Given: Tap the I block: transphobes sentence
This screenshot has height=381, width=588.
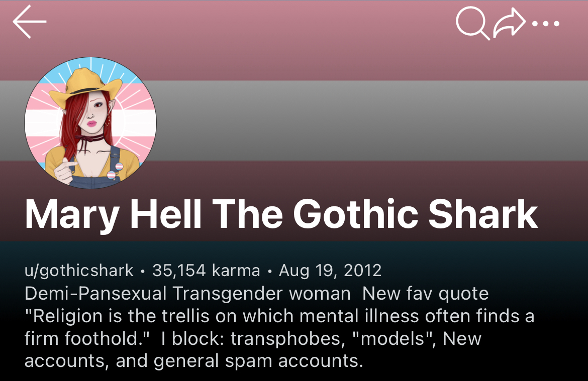Looking at the screenshot, I should 253,338.
